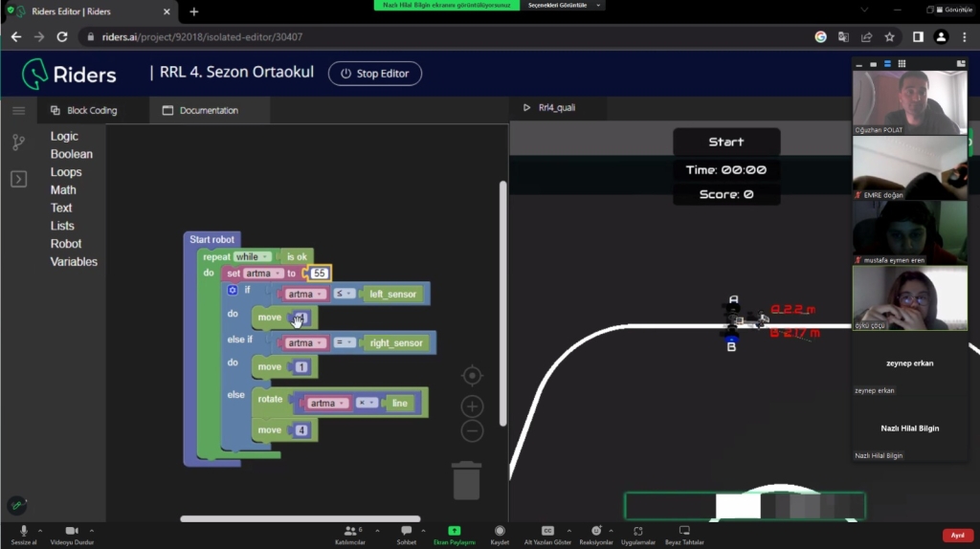980x549 pixels.
Task: Open artma variable dropdown in set block
Action: coord(262,274)
